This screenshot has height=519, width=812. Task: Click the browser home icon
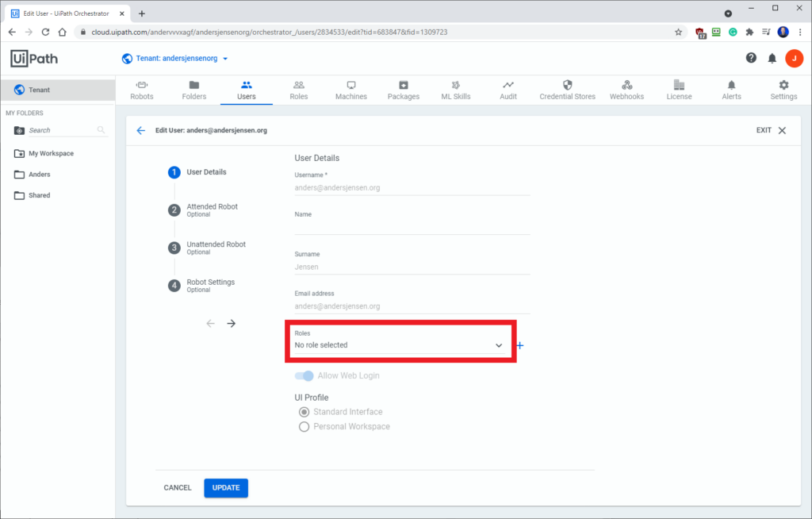pos(62,33)
